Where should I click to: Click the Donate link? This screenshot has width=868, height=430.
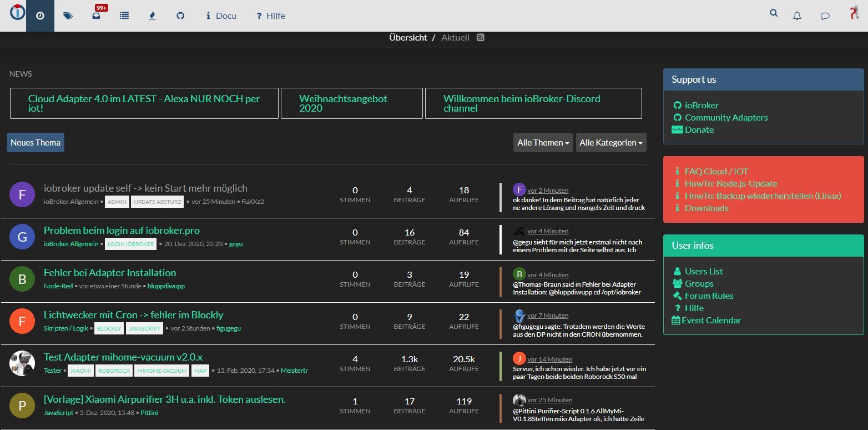[699, 129]
